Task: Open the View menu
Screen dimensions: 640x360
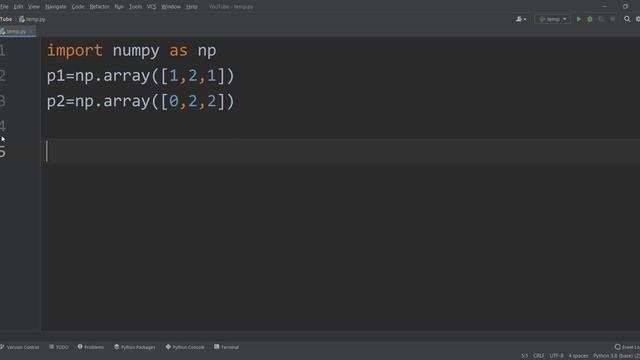Action: (34, 7)
